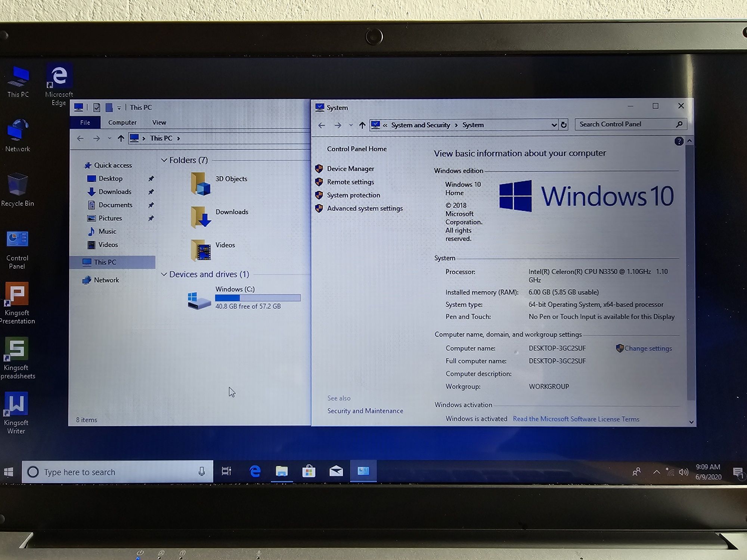Open the Downloads folder in Folders list
Screen dimensions: 747x560
point(220,217)
